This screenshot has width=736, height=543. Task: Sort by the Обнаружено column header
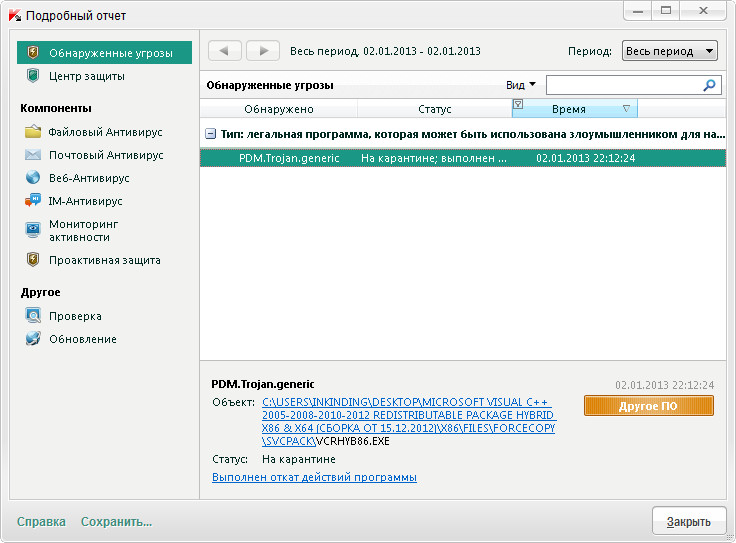click(x=278, y=109)
